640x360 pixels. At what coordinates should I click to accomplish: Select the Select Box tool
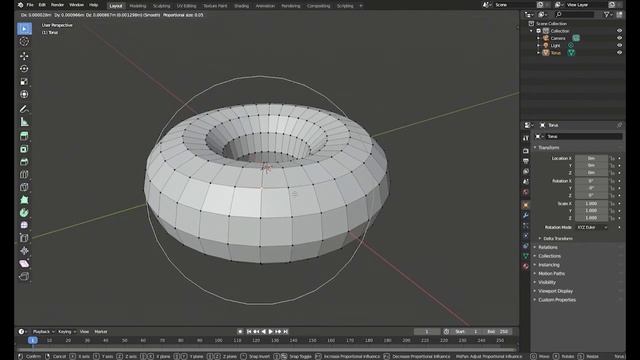click(24, 29)
